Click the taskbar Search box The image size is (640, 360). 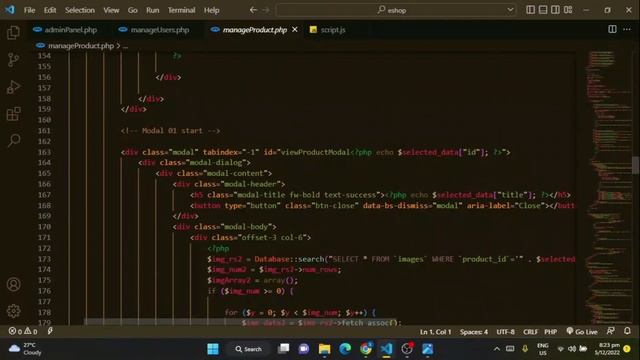point(248,349)
